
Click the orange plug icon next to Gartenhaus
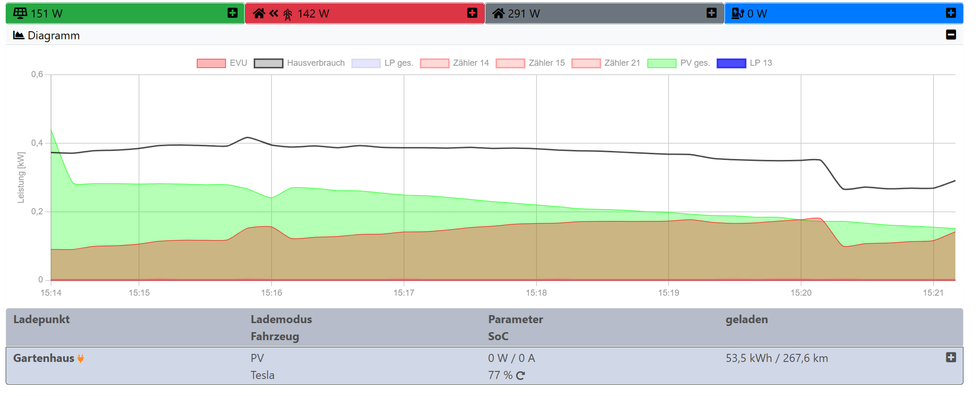click(80, 359)
